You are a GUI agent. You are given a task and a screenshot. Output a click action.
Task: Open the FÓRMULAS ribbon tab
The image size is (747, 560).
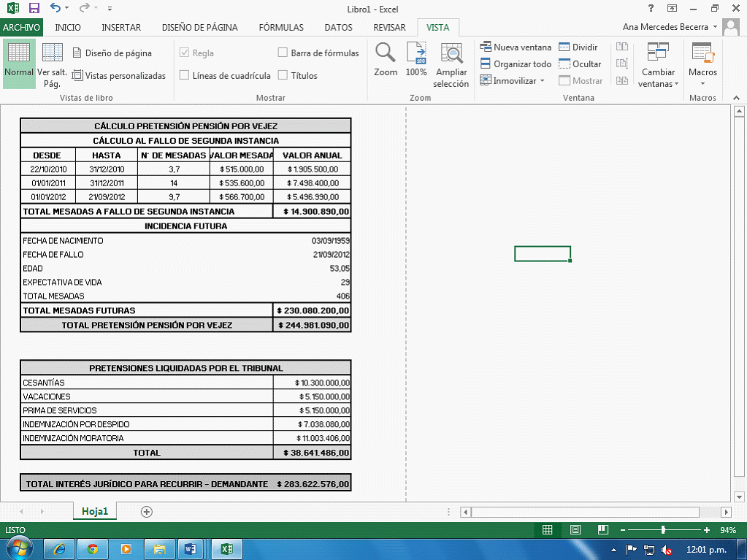point(281,28)
